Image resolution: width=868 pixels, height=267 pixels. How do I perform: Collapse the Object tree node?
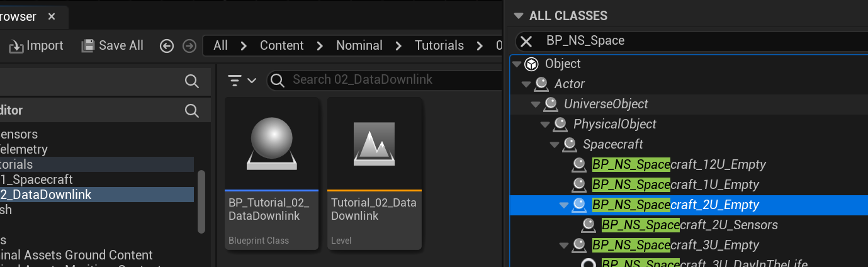(517, 64)
